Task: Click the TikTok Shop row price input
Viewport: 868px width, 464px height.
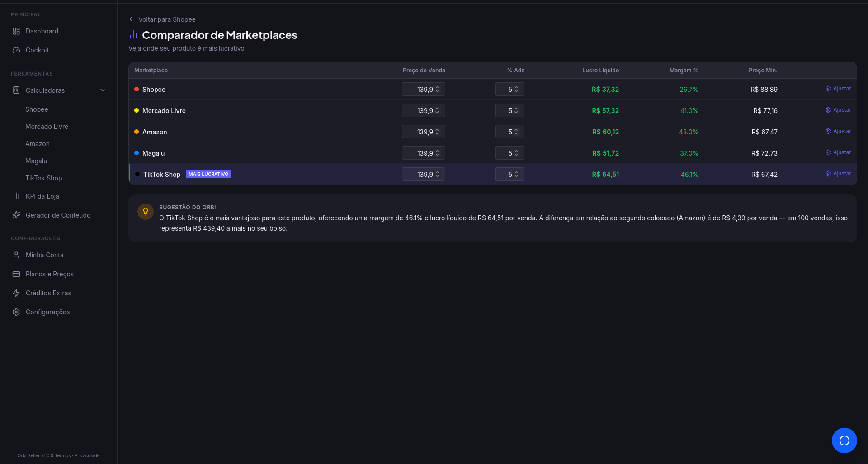Action: 423,174
